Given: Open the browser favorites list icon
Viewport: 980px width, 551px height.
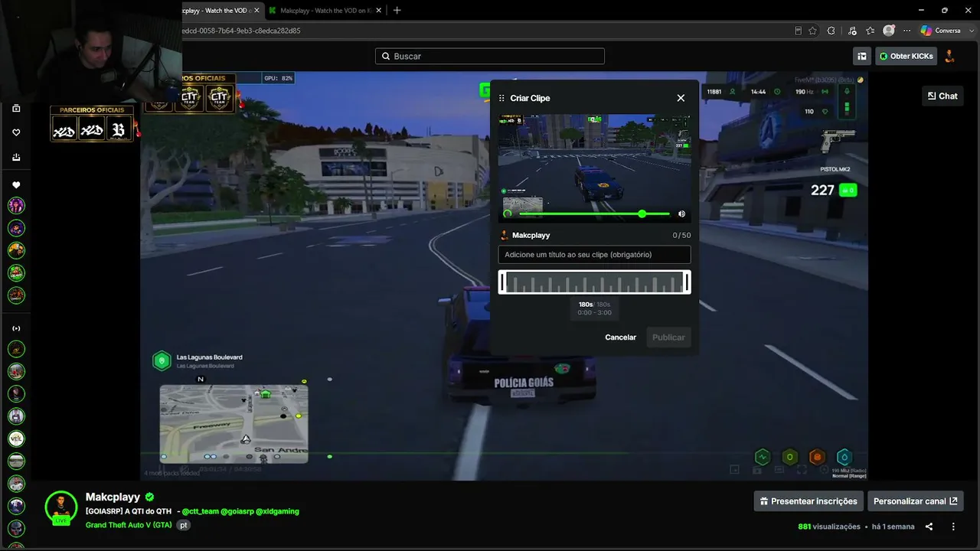Looking at the screenshot, I should point(871,31).
